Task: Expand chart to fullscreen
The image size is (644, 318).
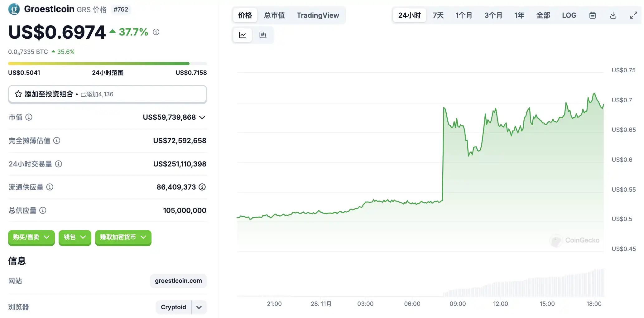Action: click(633, 15)
